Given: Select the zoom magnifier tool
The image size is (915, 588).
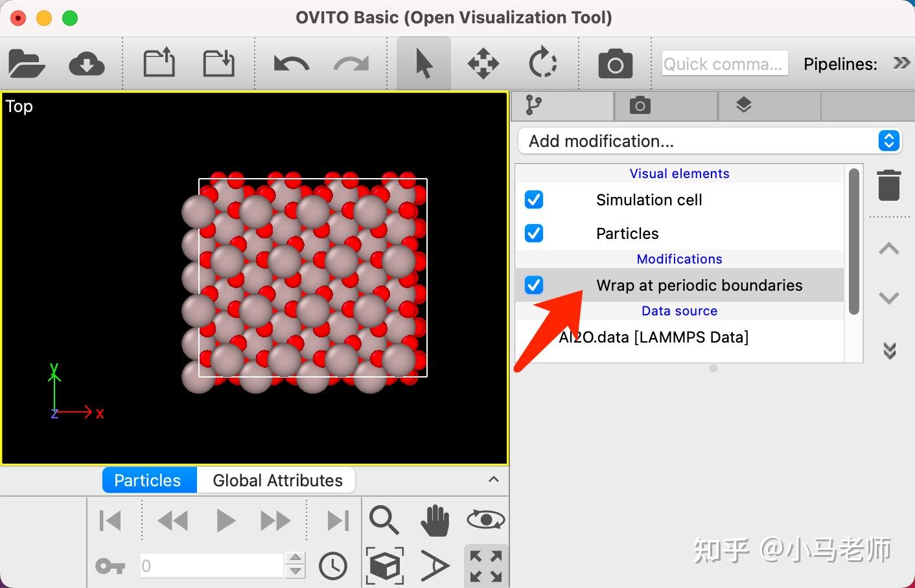Looking at the screenshot, I should pyautogui.click(x=384, y=519).
